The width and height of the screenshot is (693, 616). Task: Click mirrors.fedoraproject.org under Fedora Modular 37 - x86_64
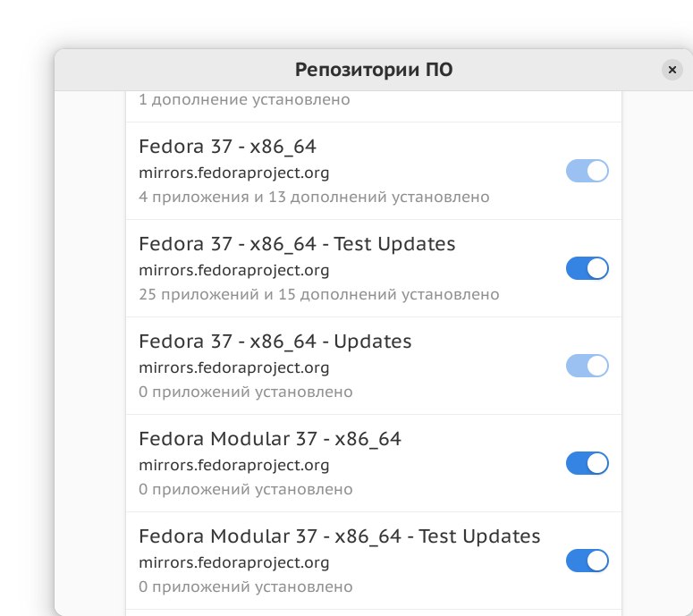click(x=234, y=465)
